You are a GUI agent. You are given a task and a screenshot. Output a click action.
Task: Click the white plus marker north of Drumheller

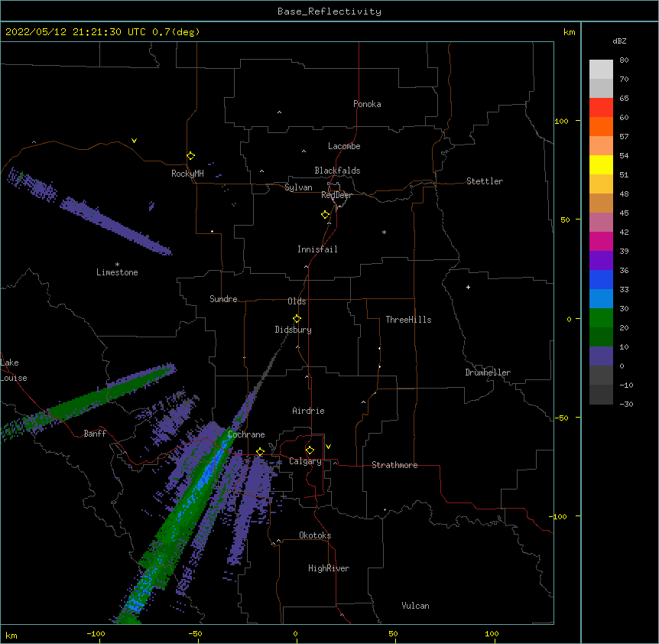coord(468,287)
